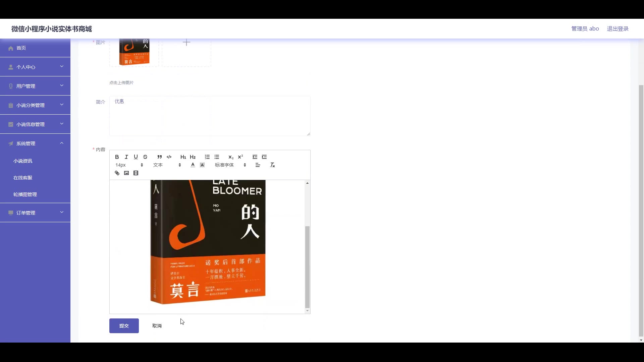Insert a video into editor content

click(136, 173)
